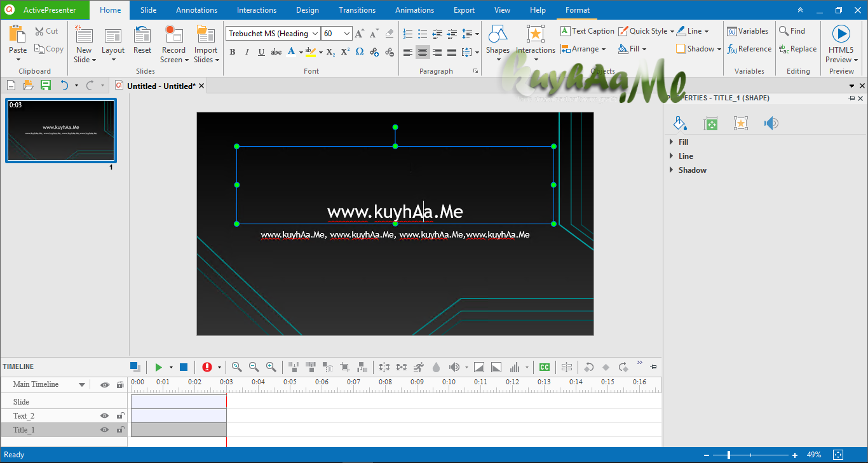Stop timeline playback

184,367
